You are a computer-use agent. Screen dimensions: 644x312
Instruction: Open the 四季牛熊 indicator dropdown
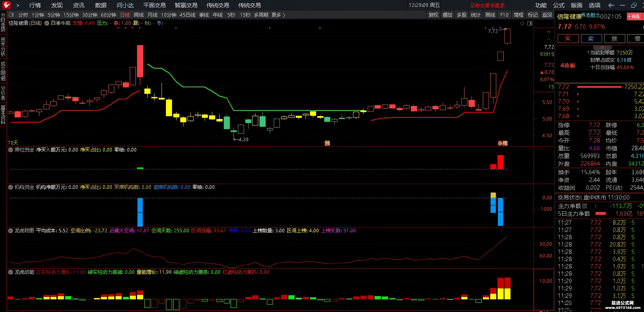[x=47, y=23]
